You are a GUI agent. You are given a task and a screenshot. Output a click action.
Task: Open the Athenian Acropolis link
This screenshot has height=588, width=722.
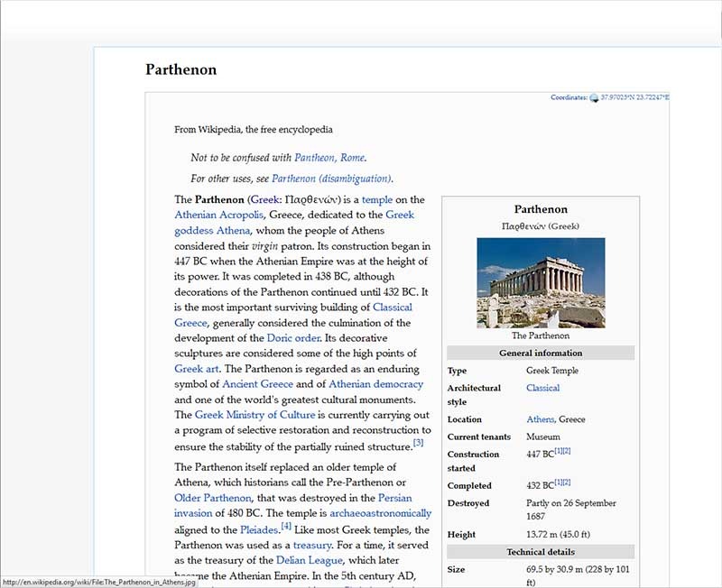(x=218, y=215)
